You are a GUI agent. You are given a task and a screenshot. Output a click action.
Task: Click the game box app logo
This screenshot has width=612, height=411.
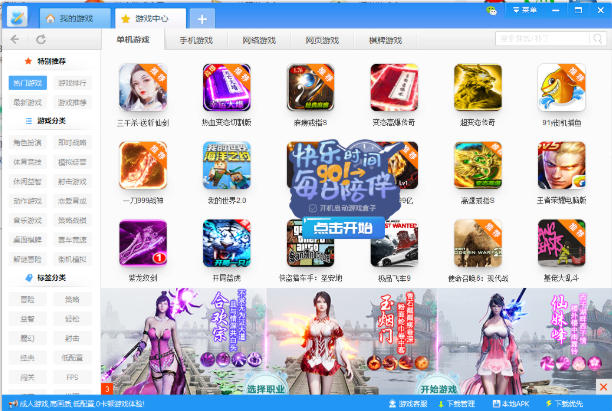[17, 16]
